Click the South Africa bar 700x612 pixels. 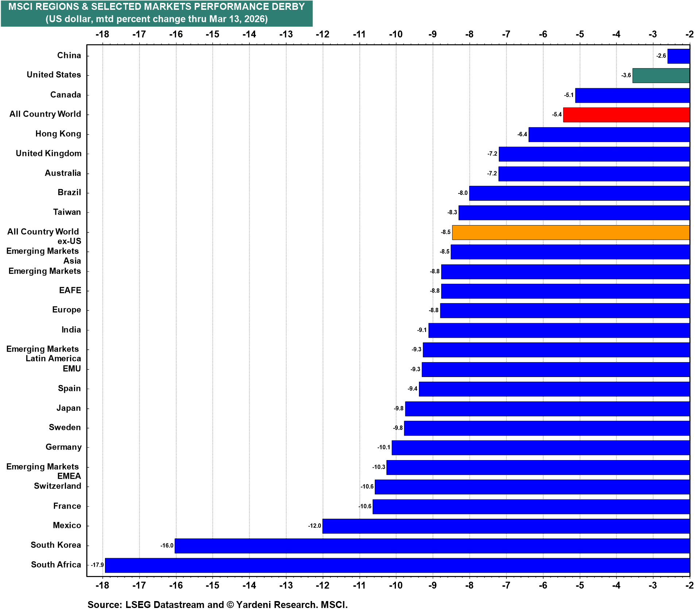(397, 565)
